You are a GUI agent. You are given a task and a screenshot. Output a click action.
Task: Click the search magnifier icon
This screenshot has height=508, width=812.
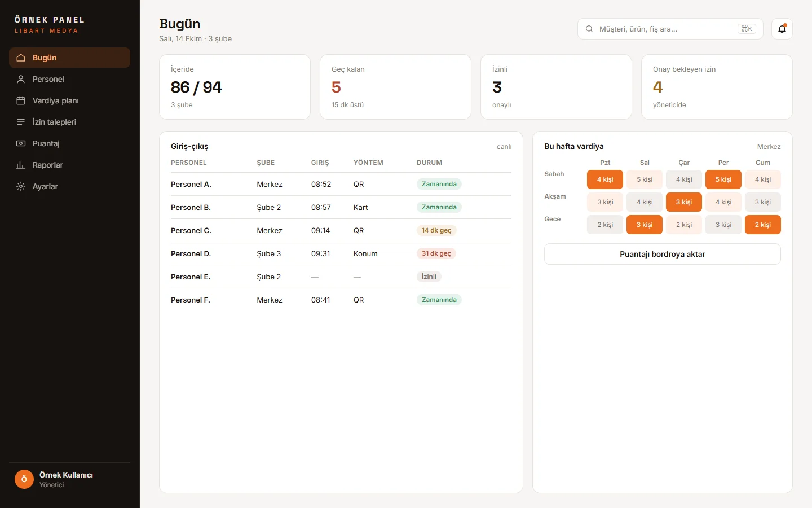click(589, 29)
